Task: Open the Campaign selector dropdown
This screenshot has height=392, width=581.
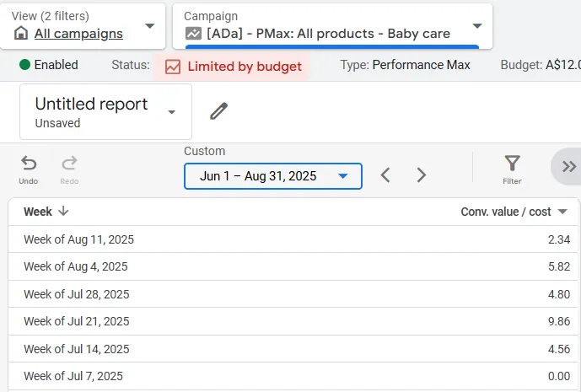Action: [x=477, y=25]
